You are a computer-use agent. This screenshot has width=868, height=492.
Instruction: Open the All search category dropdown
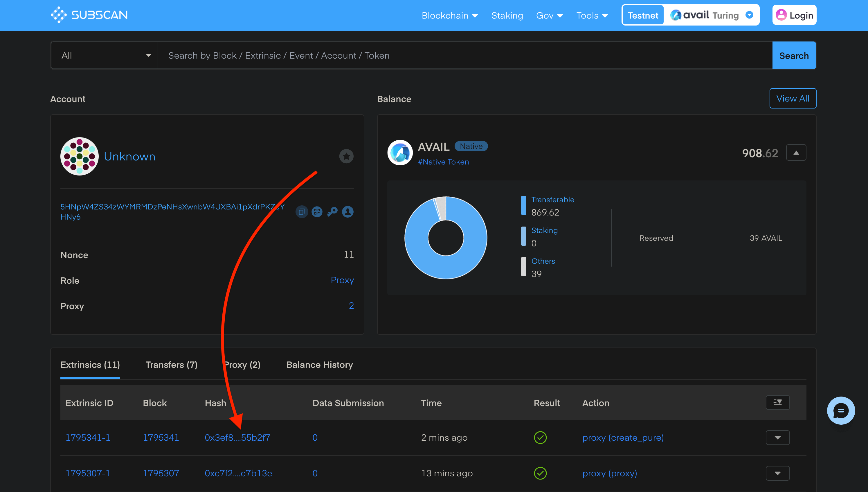click(105, 55)
